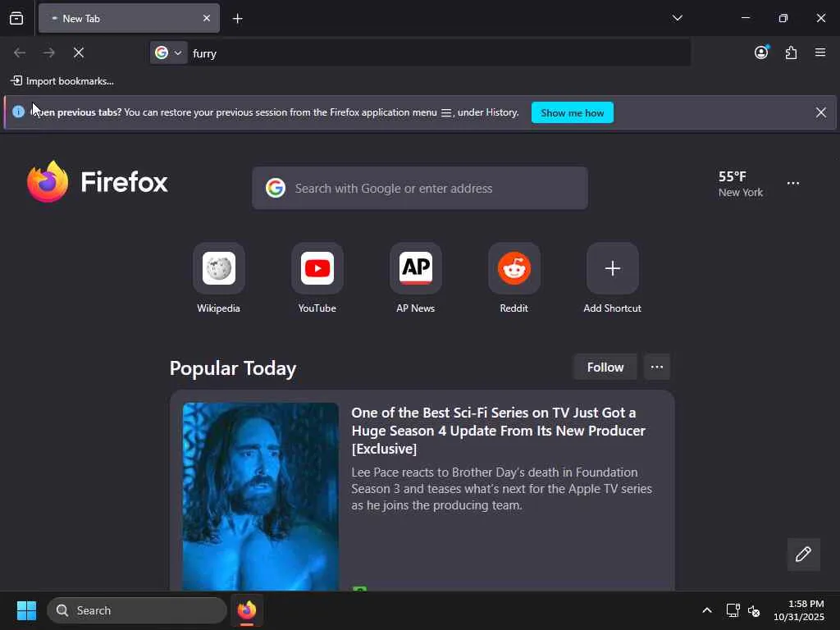This screenshot has height=630, width=840.
Task: Open the Firefox application hamburger menu
Action: [x=820, y=52]
